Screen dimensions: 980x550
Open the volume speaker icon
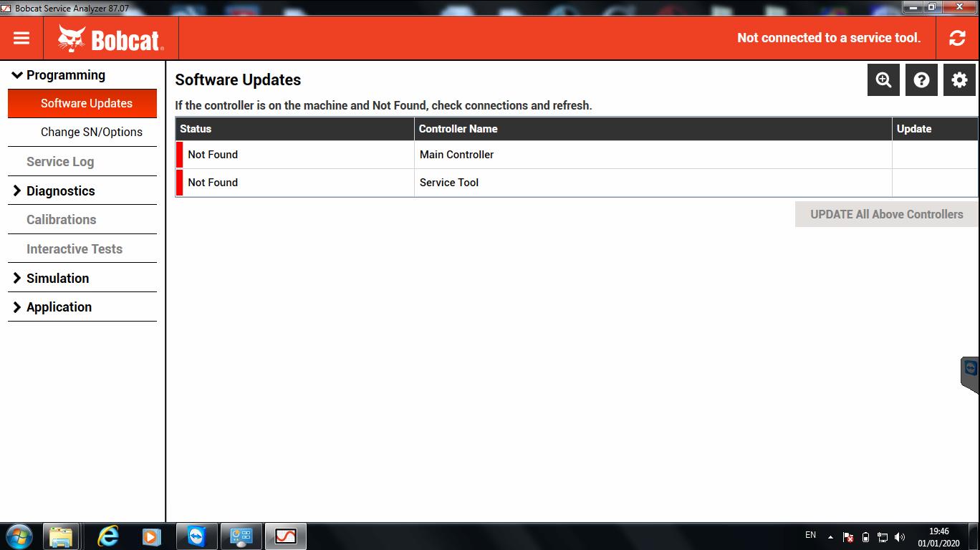(900, 537)
